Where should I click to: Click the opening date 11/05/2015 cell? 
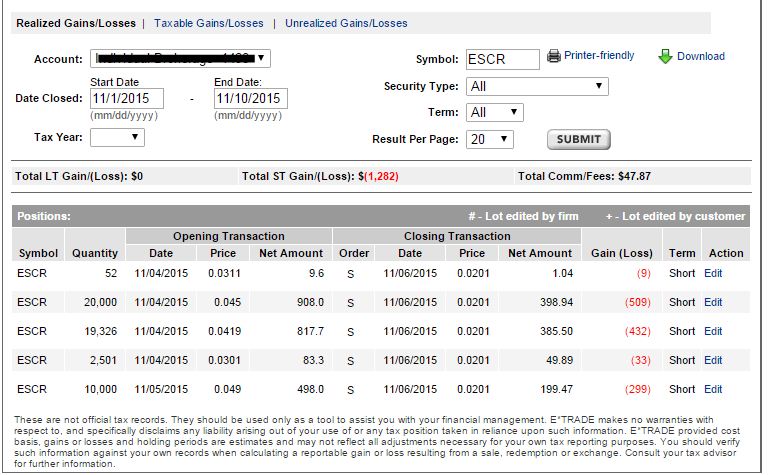click(x=161, y=389)
